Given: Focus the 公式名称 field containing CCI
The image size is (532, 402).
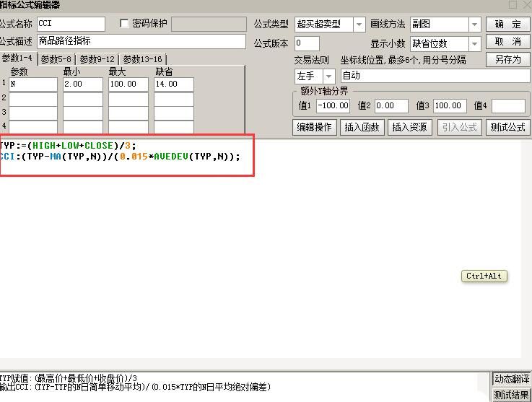Looking at the screenshot, I should click(71, 24).
